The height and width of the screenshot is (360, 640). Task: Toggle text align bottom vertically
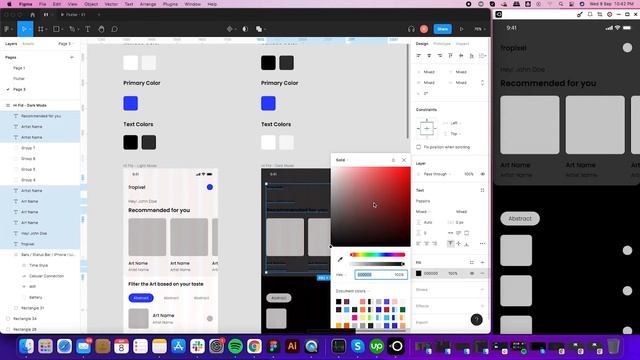467,244
